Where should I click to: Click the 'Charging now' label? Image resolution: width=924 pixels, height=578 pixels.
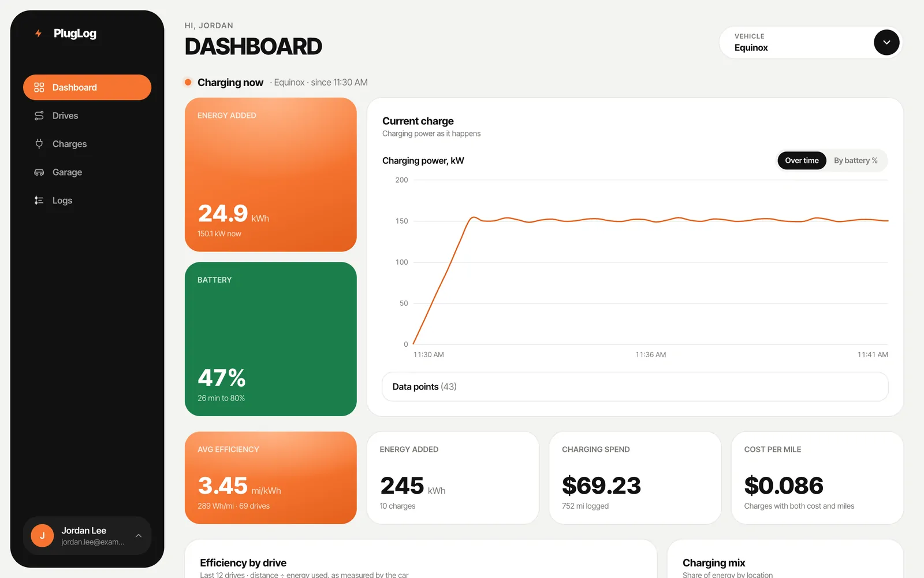point(230,82)
